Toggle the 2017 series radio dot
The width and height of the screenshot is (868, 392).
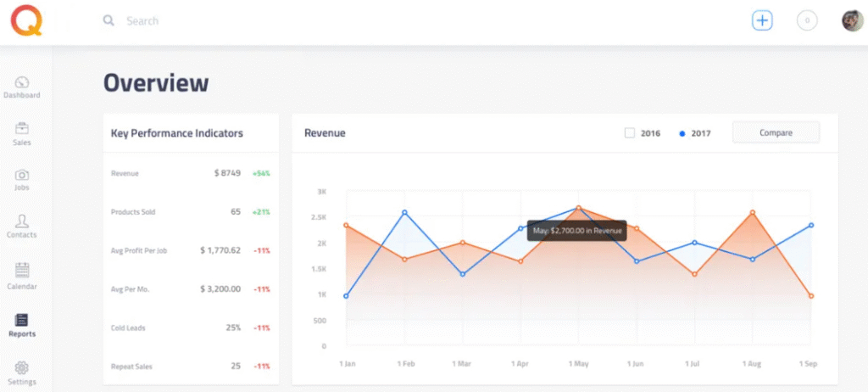[682, 134]
